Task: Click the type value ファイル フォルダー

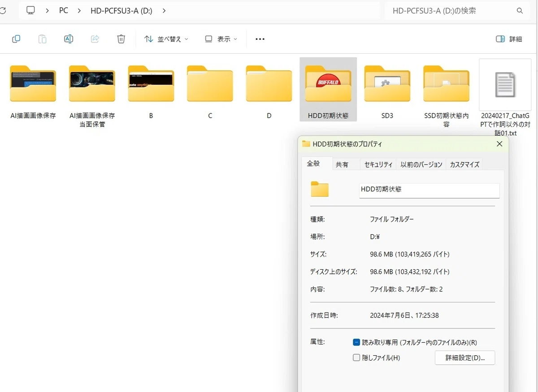Action: pos(392,219)
